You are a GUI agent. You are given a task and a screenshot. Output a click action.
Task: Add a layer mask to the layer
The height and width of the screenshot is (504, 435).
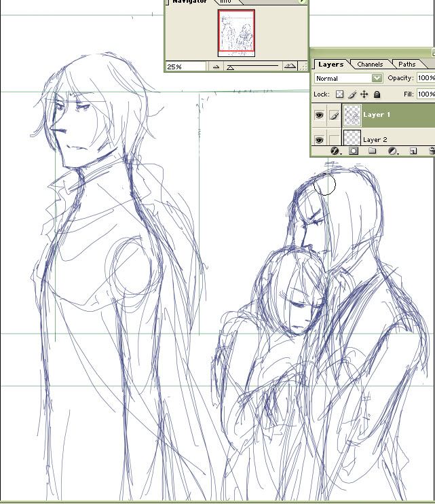point(354,151)
